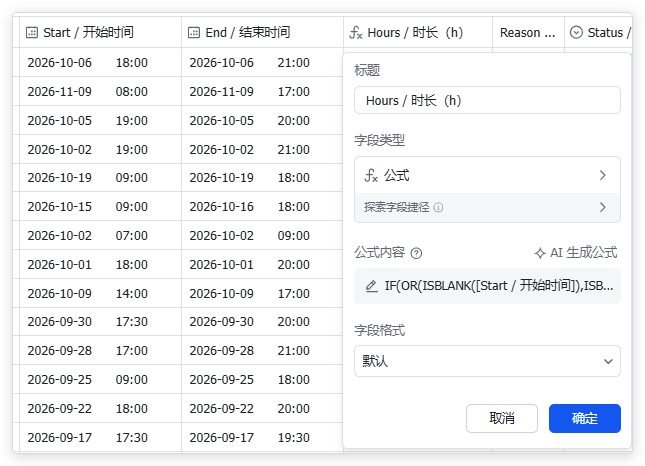Select the Status column header
Image resolution: width=645 pixels, height=466 pixels.
[x=599, y=32]
